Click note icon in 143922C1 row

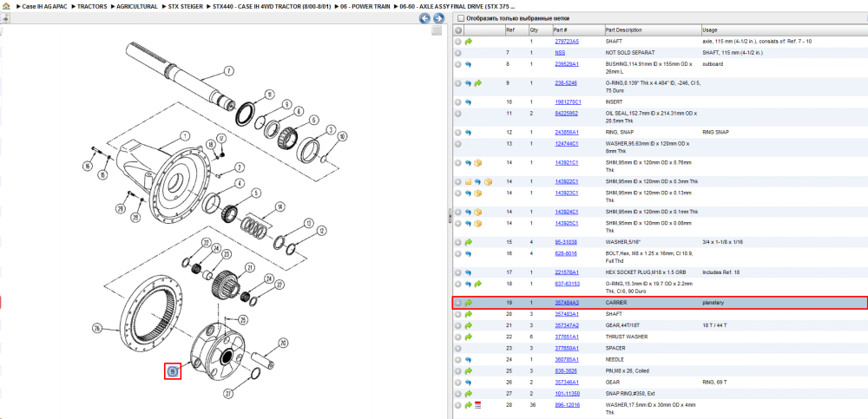click(469, 181)
